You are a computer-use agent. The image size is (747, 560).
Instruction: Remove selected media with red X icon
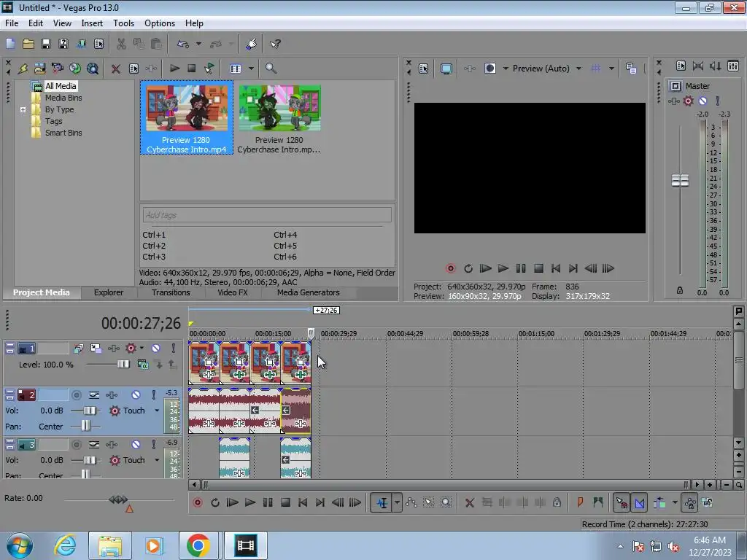pos(115,69)
